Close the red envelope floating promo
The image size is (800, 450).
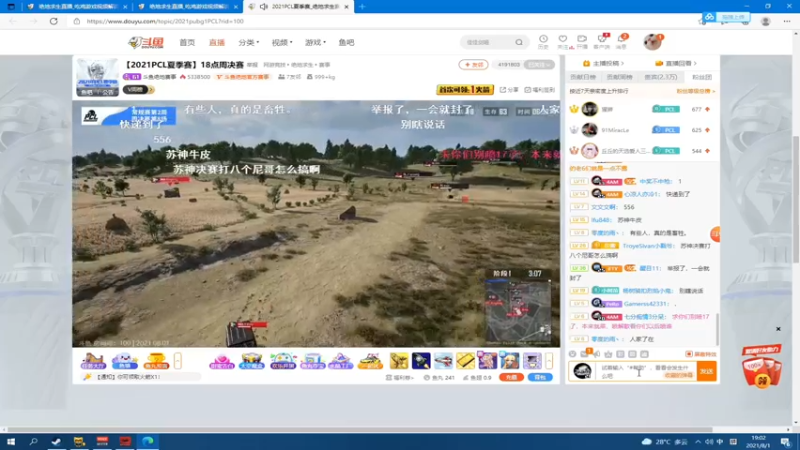(x=778, y=329)
